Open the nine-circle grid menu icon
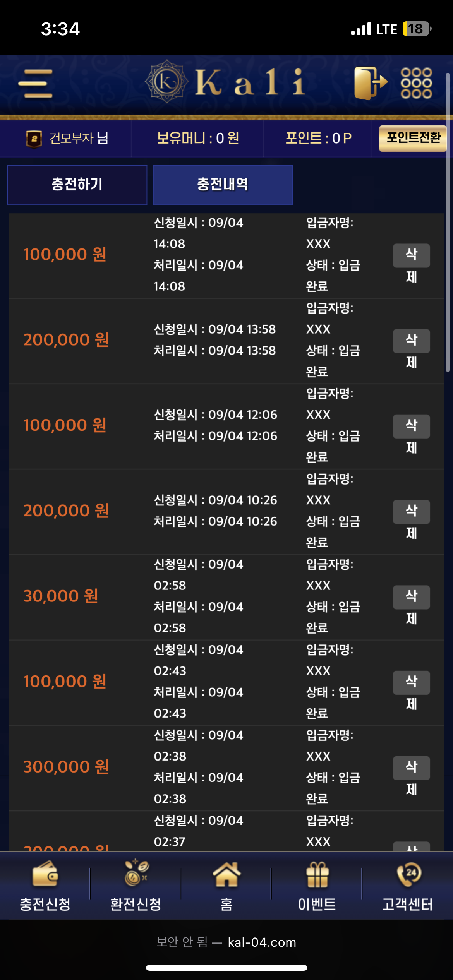453x980 pixels. pyautogui.click(x=416, y=83)
